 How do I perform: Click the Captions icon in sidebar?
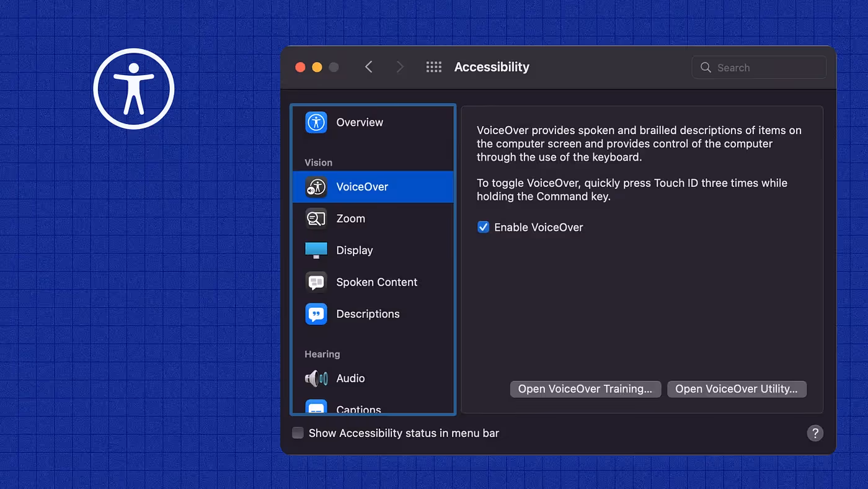316,407
